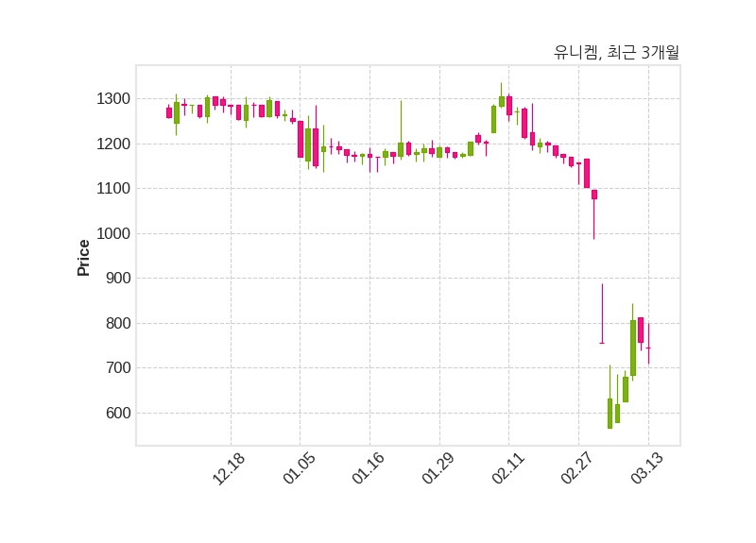Select the 01.16 date tick label

[369, 468]
